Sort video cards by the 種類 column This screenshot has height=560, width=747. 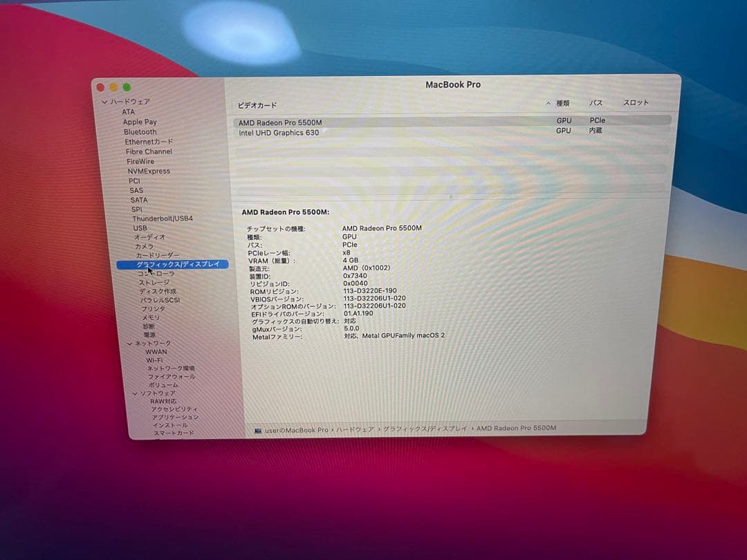click(562, 102)
